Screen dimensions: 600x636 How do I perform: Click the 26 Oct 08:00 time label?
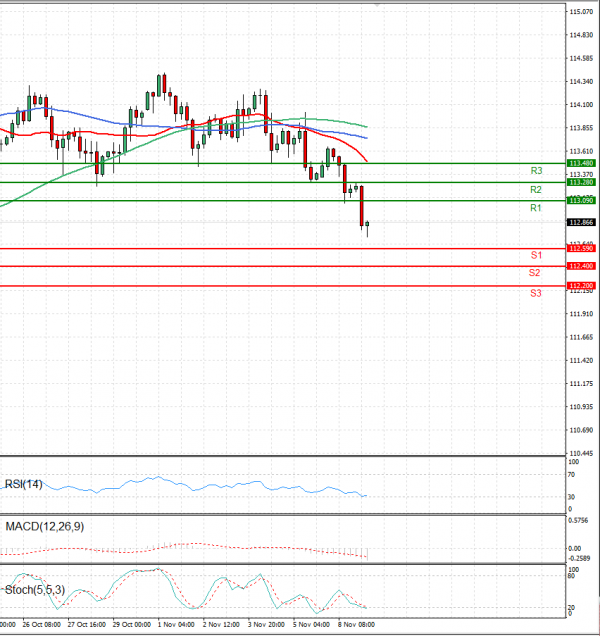tap(41, 625)
